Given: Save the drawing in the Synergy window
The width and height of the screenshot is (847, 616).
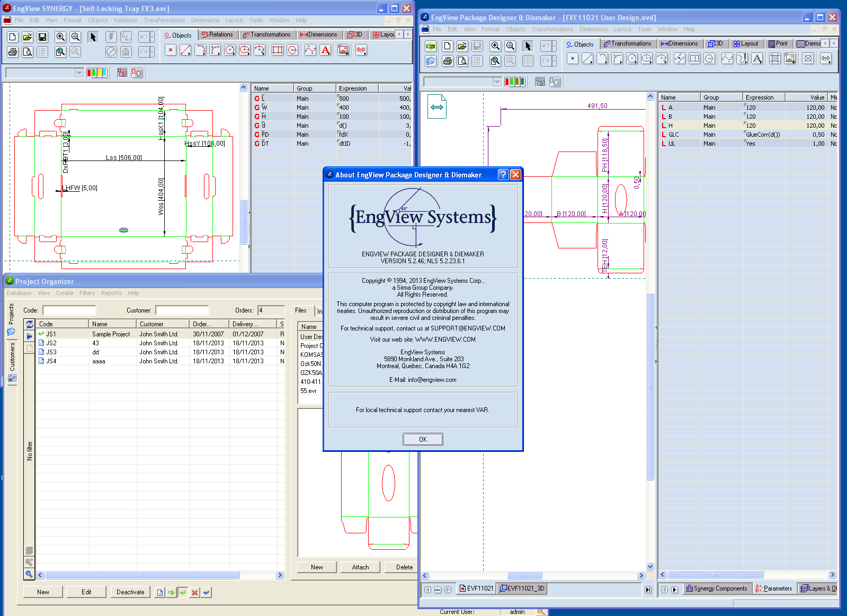Looking at the screenshot, I should (42, 37).
